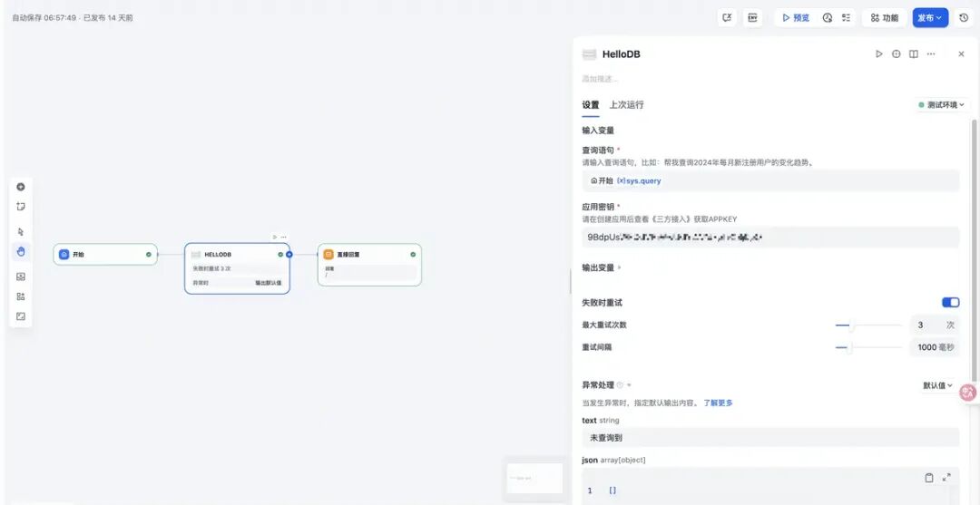Open the run history clock icon beside 预览
Viewport: 980px width, 505px height.
[x=828, y=18]
